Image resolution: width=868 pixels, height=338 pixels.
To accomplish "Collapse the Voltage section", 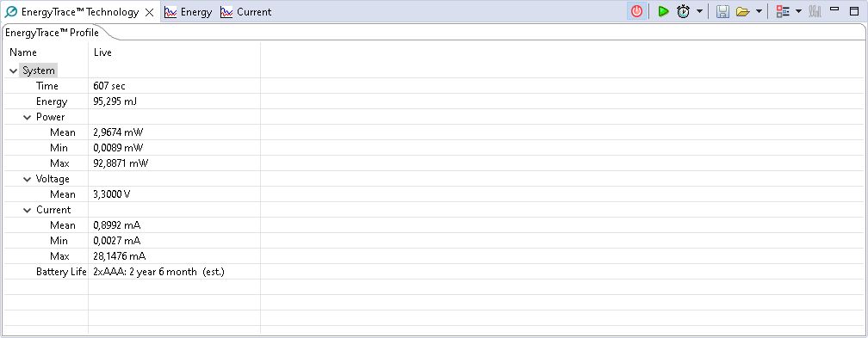I will tap(27, 179).
